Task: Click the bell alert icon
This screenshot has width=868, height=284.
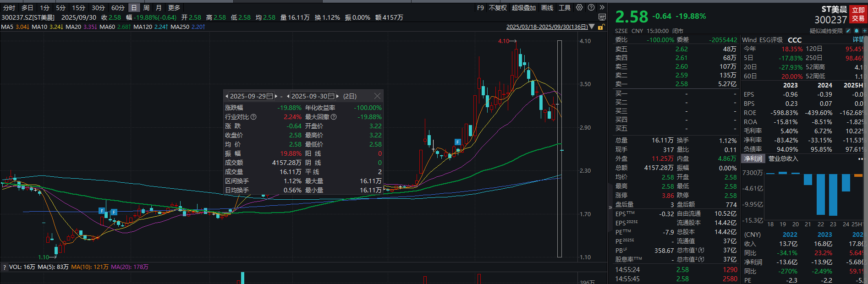Action: point(857,31)
